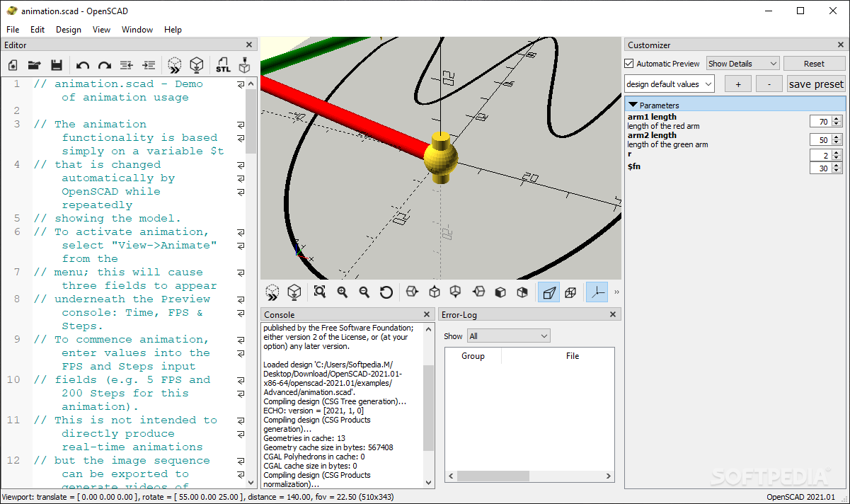The width and height of the screenshot is (850, 504).
Task: Click the OpenSCAD 2021.01 version status text
Action: point(800,497)
